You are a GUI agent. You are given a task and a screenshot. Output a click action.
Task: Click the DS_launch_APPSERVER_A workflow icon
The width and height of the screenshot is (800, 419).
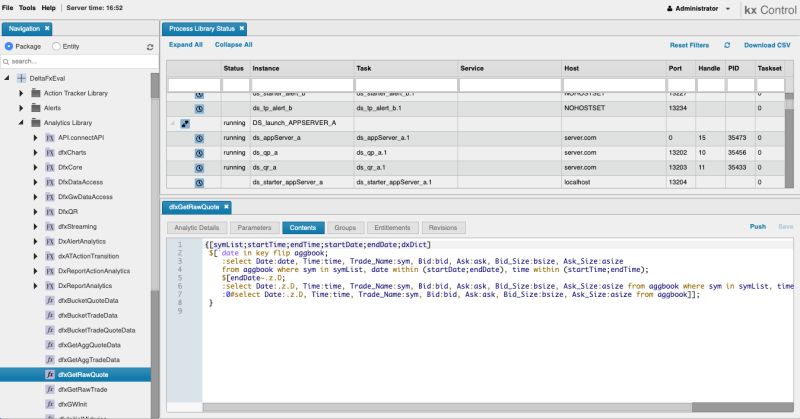[185, 124]
